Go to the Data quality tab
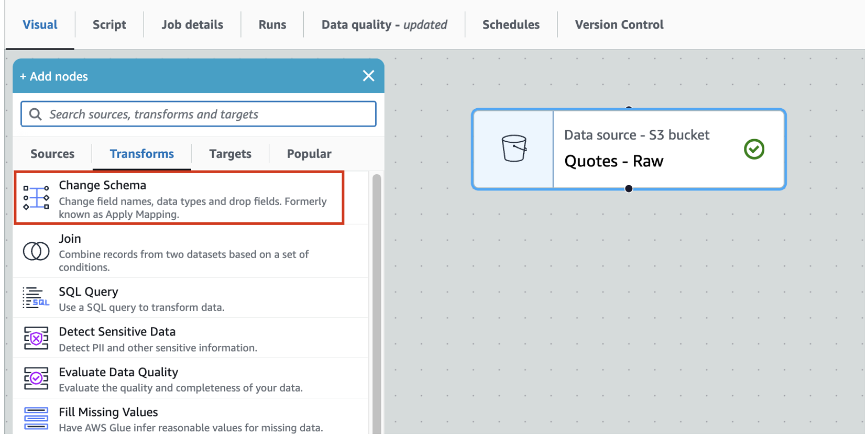Viewport: 868px width, 438px height. (x=384, y=25)
